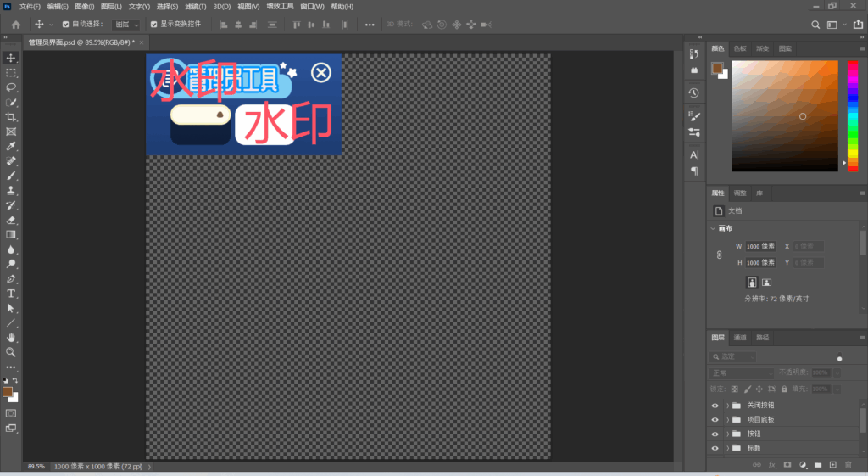The width and height of the screenshot is (868, 476).
Task: Toggle the 自动选择 checkbox
Action: pyautogui.click(x=65, y=25)
